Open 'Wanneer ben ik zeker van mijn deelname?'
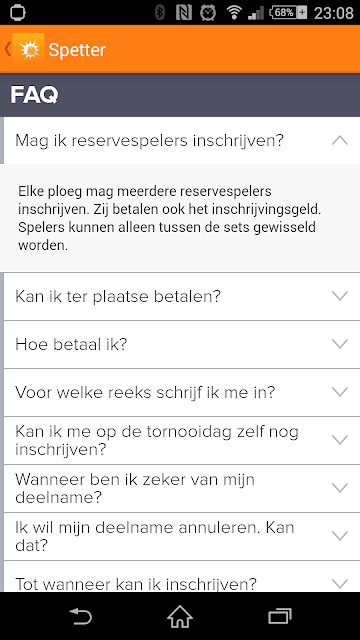This screenshot has height=640, width=360. 182,488
